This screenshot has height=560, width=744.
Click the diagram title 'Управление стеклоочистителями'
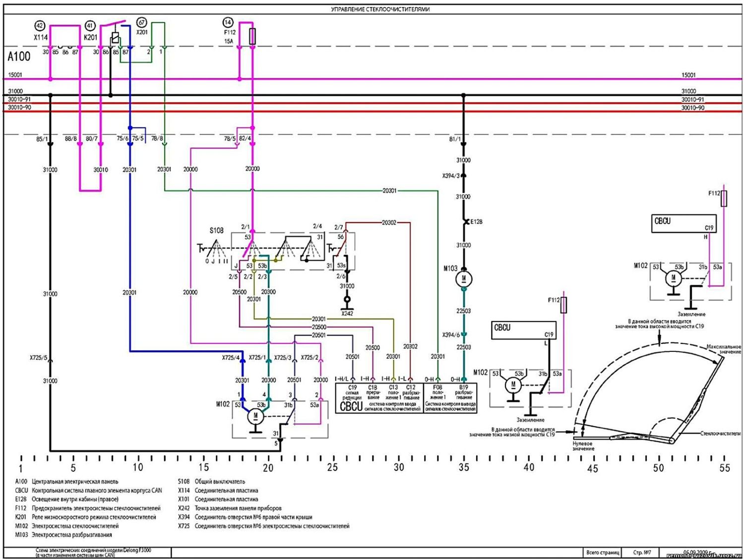pos(380,9)
